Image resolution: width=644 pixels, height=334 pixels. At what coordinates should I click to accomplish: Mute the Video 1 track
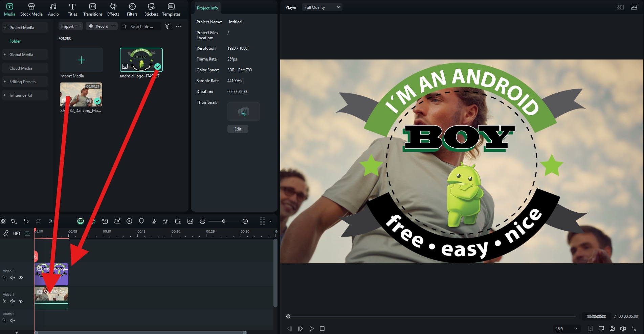click(13, 301)
